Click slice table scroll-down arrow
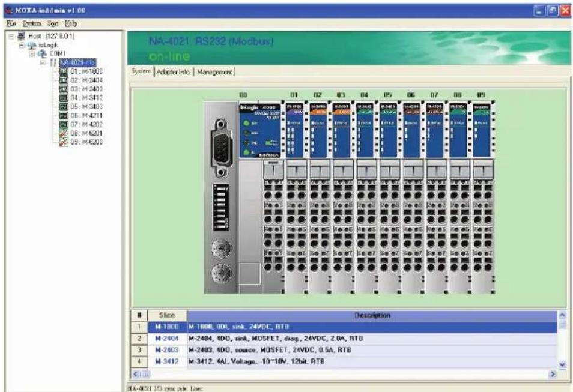573x392 pixels. pyautogui.click(x=562, y=364)
